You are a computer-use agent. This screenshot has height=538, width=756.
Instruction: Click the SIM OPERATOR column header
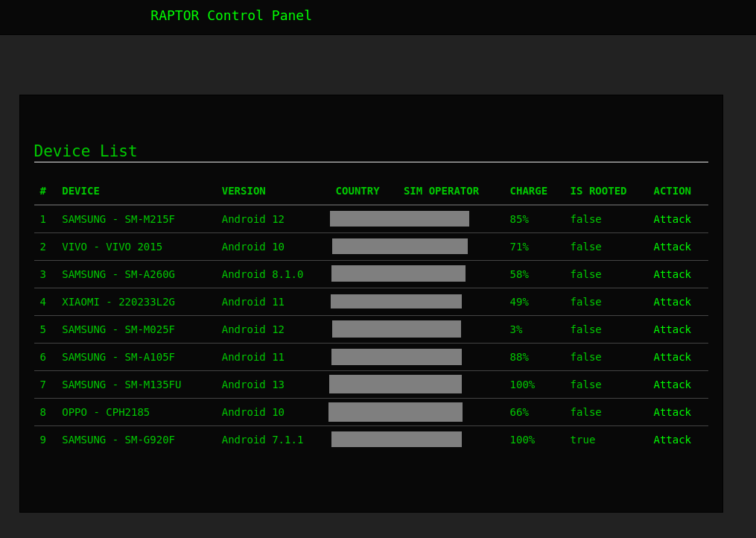coord(441,191)
